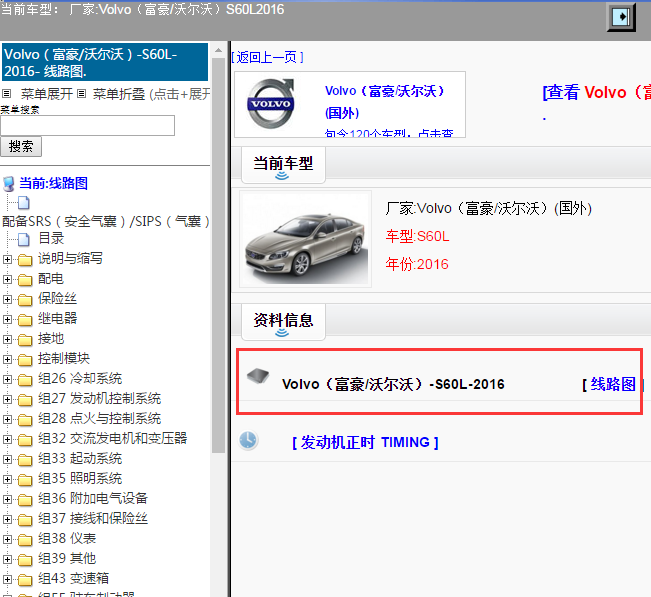
Task: Click the folder icon for 配电
Action: 25,280
